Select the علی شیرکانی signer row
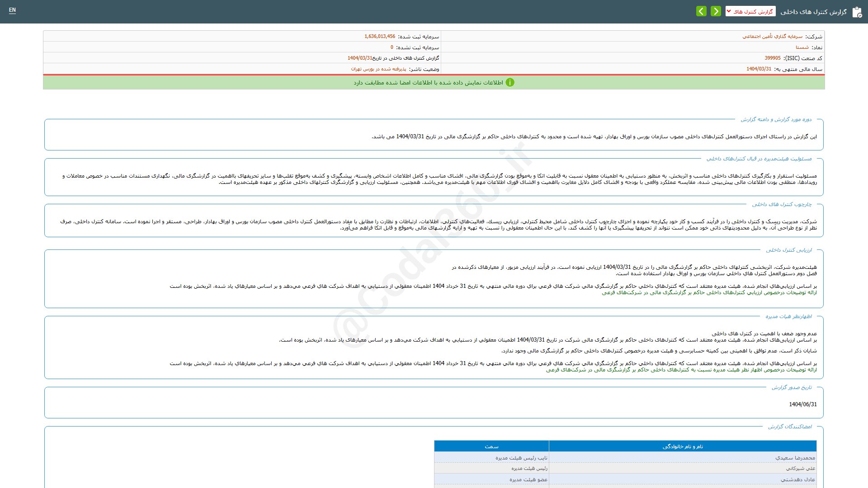The height and width of the screenshot is (488, 868). pyautogui.click(x=800, y=469)
